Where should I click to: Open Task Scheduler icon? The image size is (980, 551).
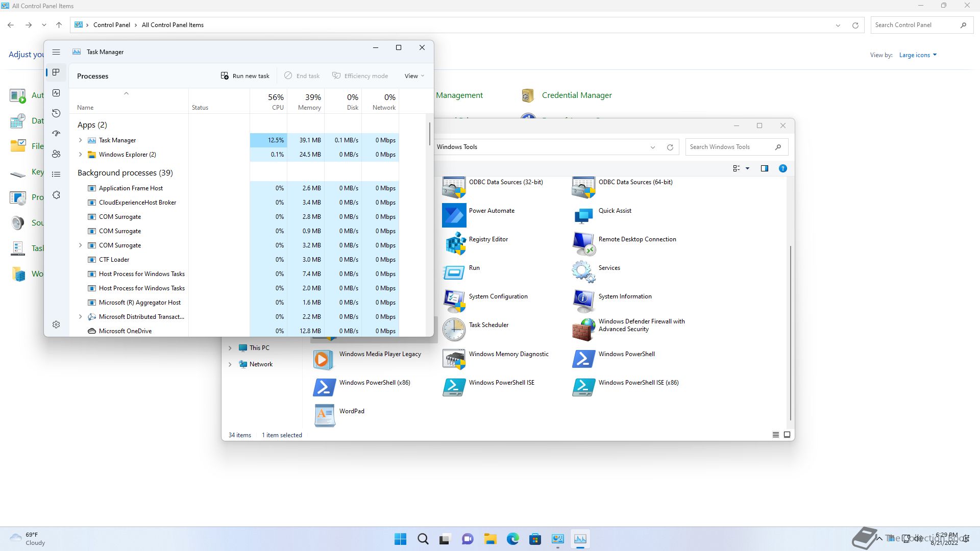tap(454, 329)
